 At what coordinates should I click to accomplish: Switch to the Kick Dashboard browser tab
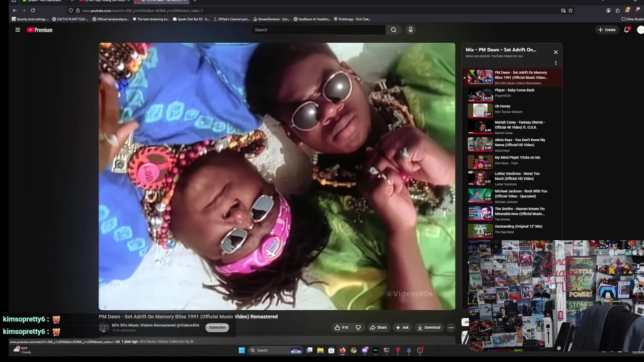tap(42, 1)
